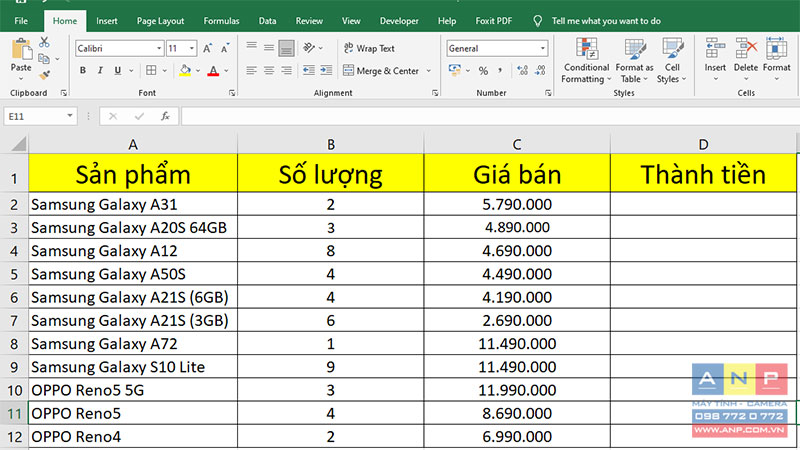
Task: Select column C header
Action: [517, 144]
